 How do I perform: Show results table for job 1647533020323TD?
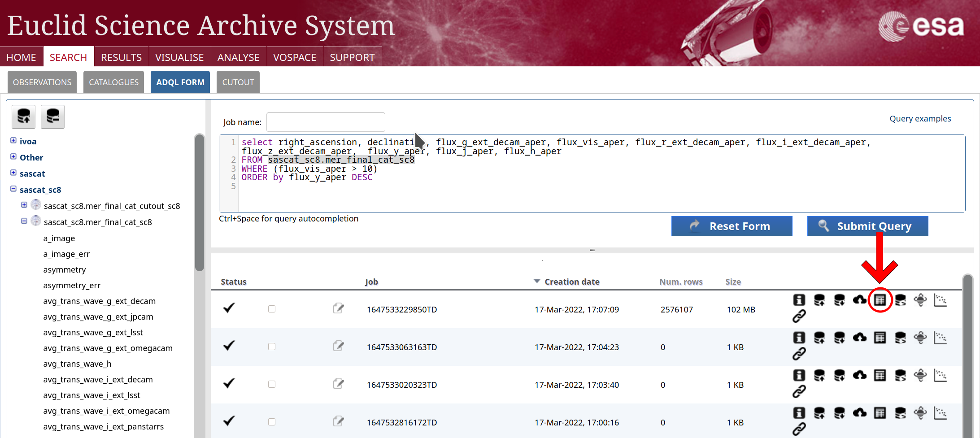[880, 375]
